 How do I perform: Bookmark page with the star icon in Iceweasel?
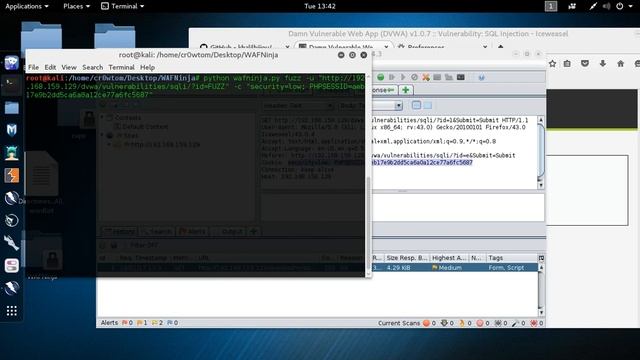click(552, 64)
